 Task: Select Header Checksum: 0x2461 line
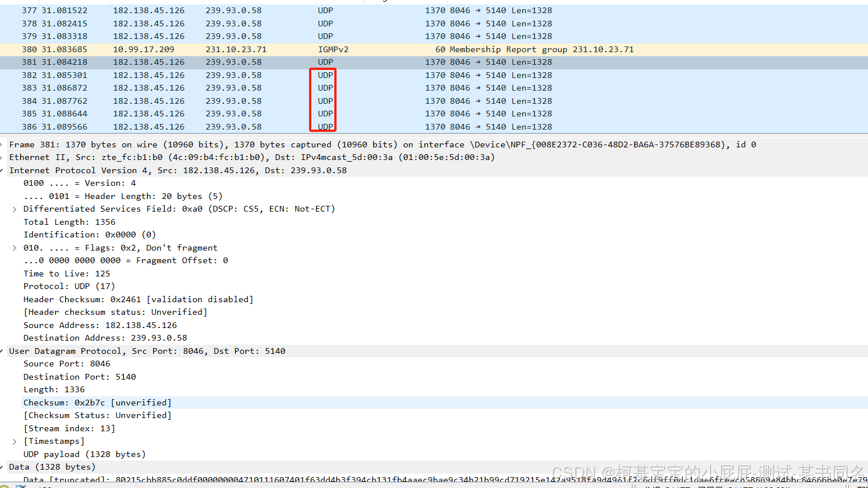point(138,299)
